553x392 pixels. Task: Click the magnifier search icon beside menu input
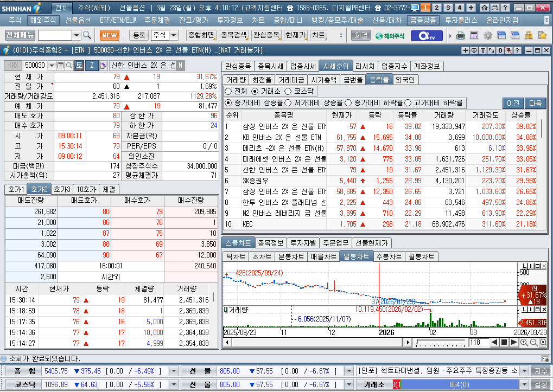coord(87,35)
